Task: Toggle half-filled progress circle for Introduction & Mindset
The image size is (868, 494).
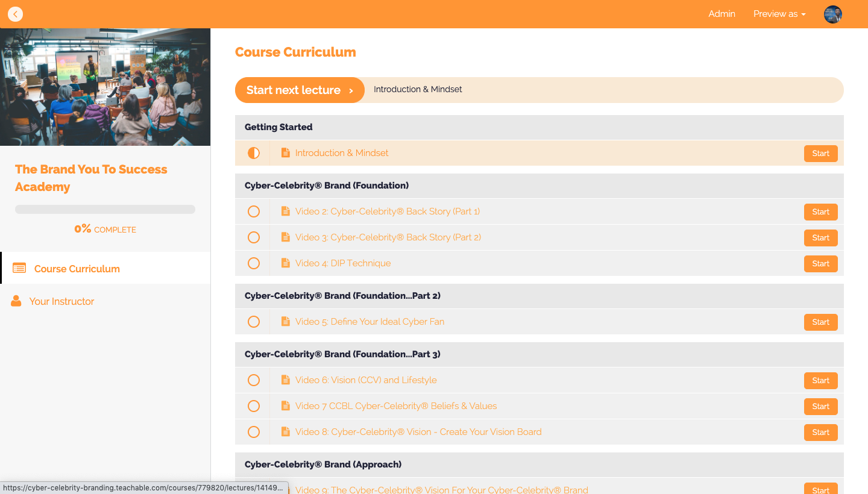Action: (x=254, y=153)
